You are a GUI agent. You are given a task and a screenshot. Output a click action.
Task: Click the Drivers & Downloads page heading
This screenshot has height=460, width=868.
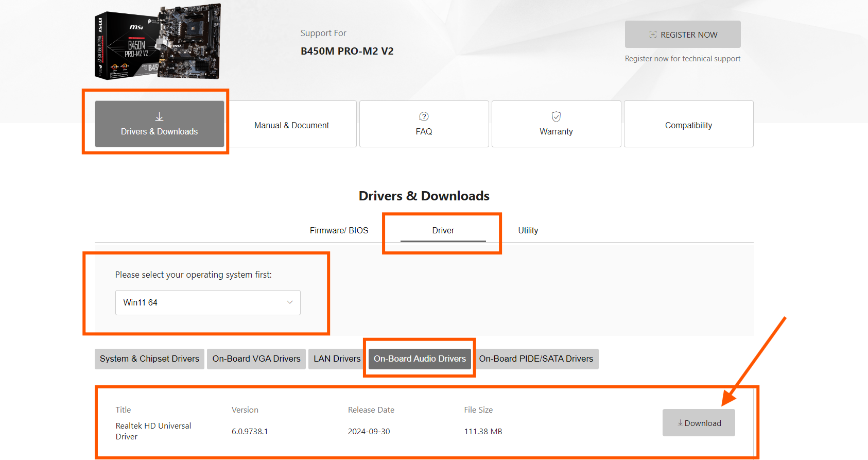[424, 196]
